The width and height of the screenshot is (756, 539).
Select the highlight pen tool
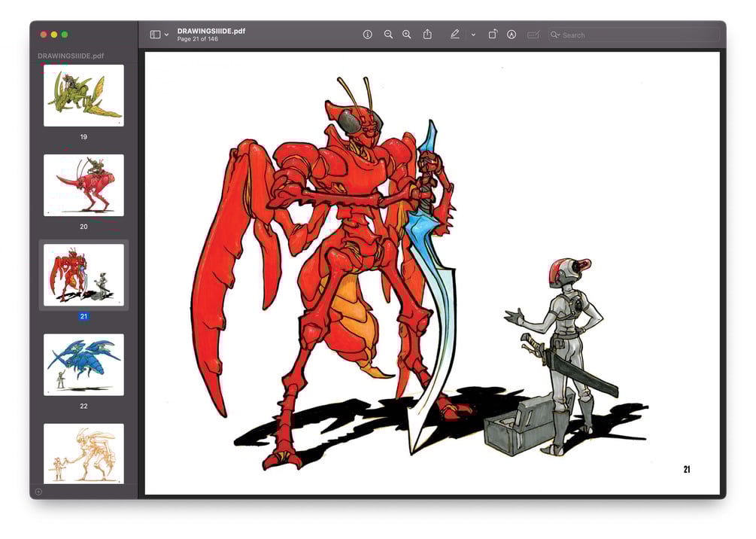click(x=454, y=35)
